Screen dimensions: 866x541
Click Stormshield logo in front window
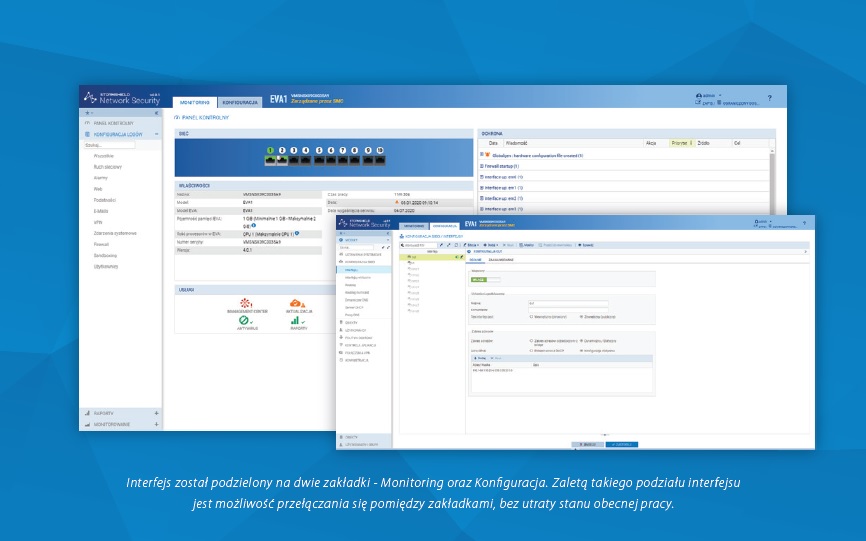(343, 223)
